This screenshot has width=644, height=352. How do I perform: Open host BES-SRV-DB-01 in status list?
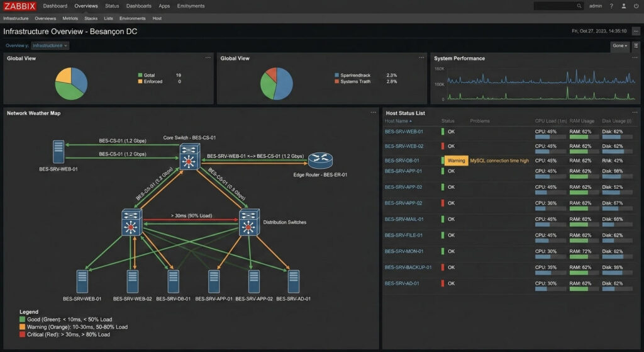click(402, 161)
